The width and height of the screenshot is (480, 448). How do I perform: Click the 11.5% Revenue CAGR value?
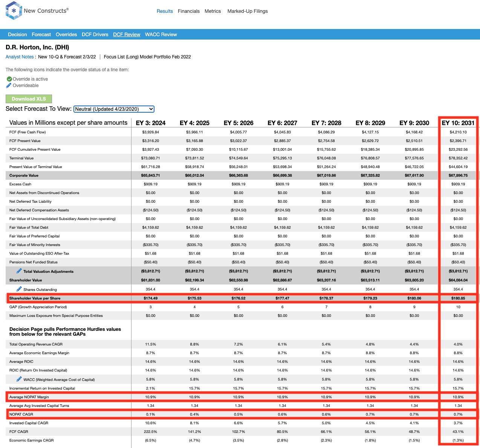click(x=151, y=344)
